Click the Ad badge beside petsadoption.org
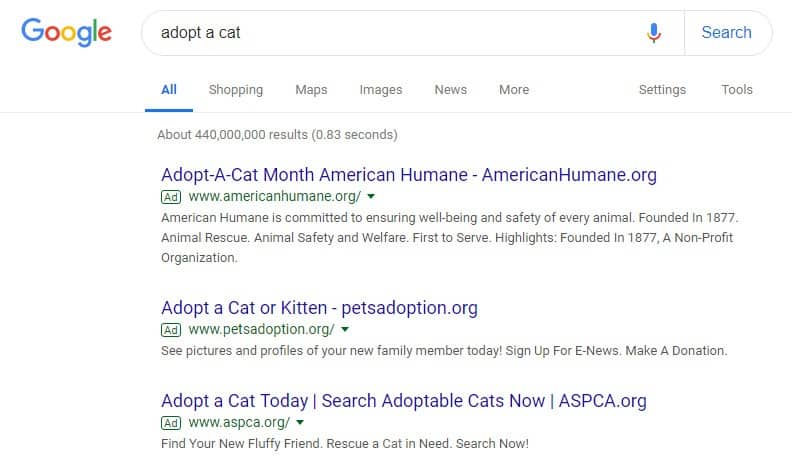 point(171,330)
